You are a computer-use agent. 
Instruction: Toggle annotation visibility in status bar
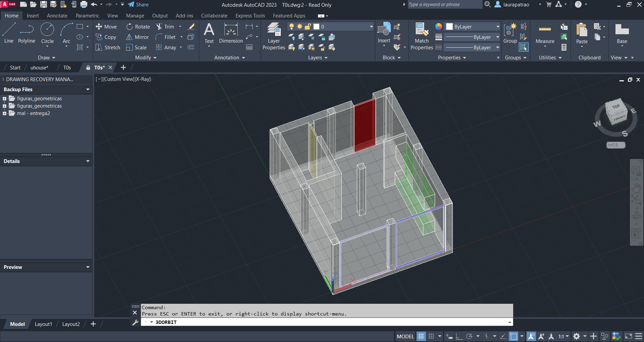[531, 336]
